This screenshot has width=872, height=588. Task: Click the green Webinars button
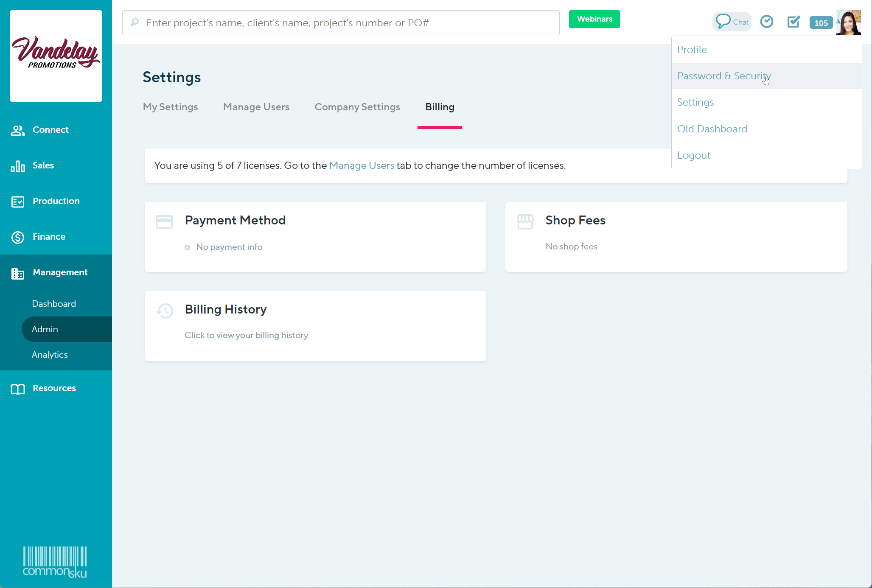click(594, 19)
